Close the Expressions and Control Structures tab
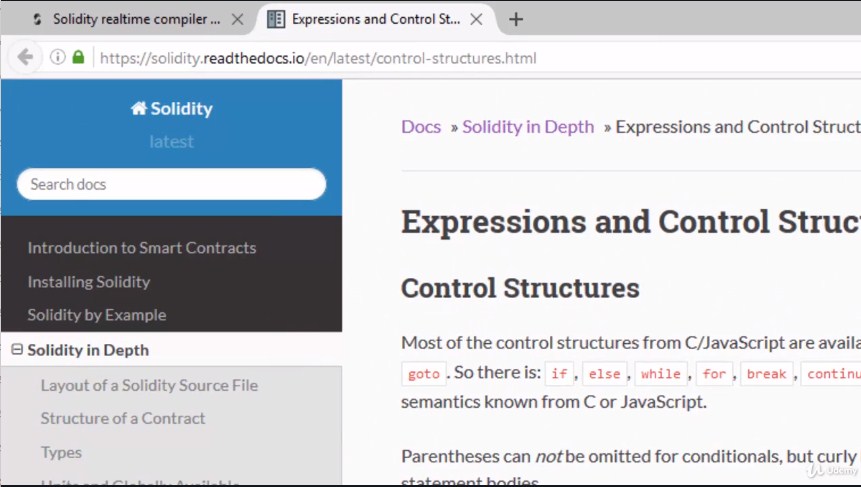Image resolution: width=861 pixels, height=487 pixels. (476, 20)
